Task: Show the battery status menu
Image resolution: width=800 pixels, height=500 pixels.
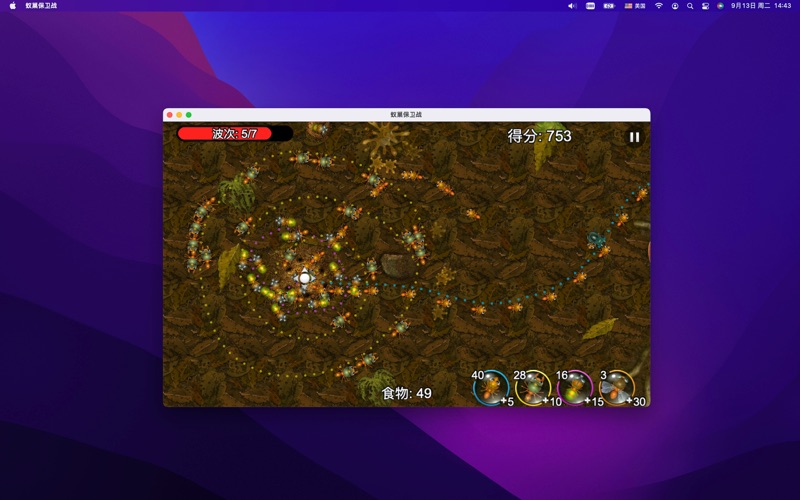Action: pyautogui.click(x=608, y=6)
